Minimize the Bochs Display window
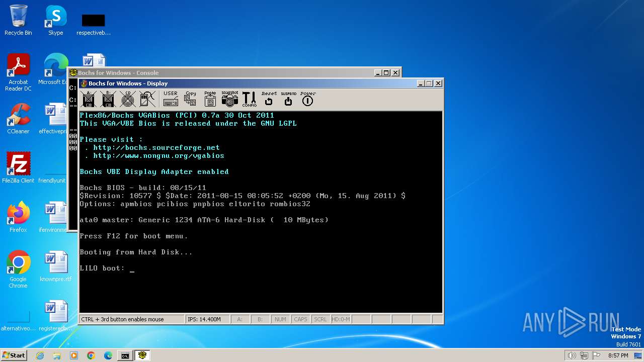Image resolution: width=644 pixels, height=362 pixels. [x=420, y=83]
